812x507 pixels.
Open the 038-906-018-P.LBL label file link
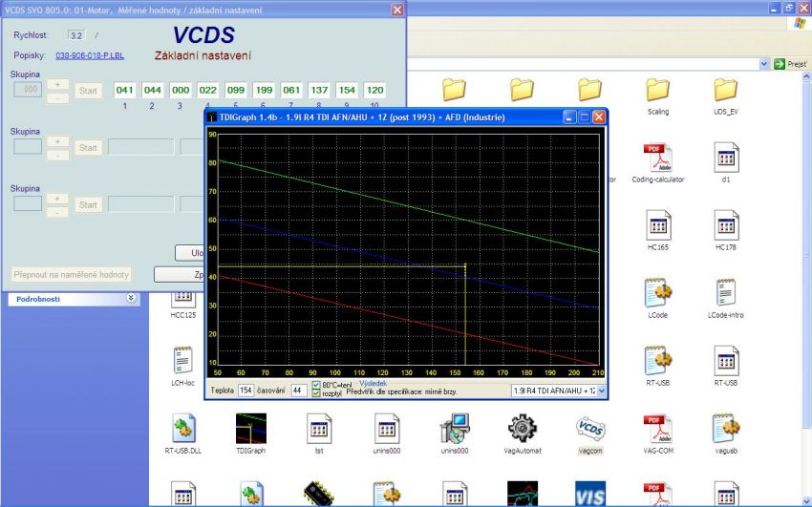coord(90,55)
